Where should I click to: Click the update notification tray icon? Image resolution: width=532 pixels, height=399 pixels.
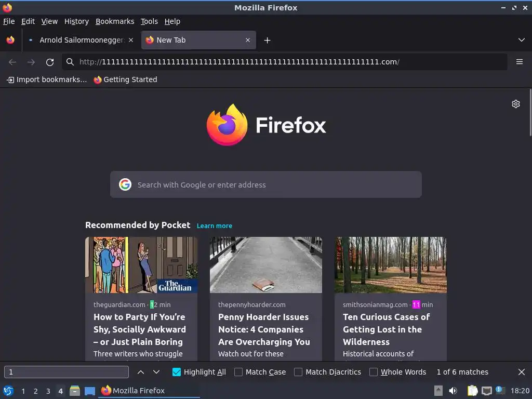coord(500,390)
